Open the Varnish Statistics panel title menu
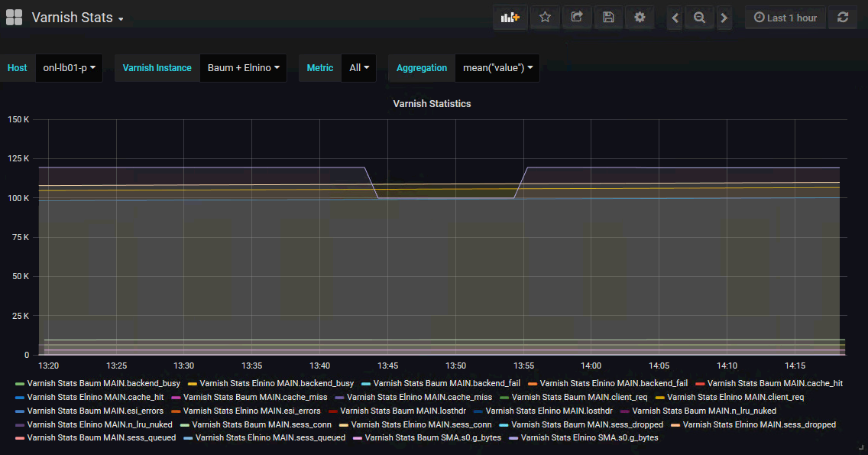Screen dimensions: 868x455 [432, 104]
